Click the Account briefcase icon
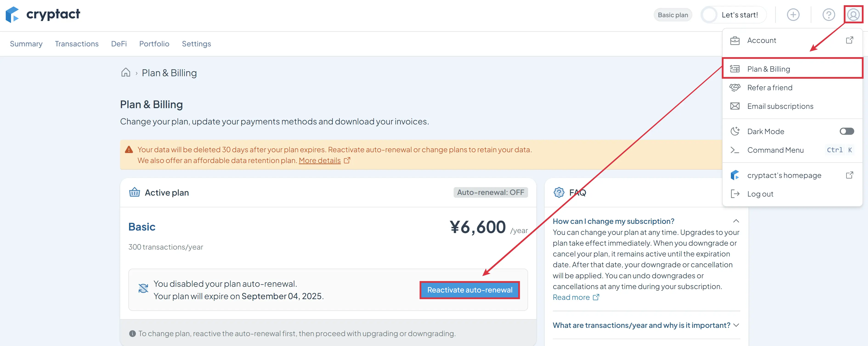This screenshot has width=868, height=346. coord(735,41)
